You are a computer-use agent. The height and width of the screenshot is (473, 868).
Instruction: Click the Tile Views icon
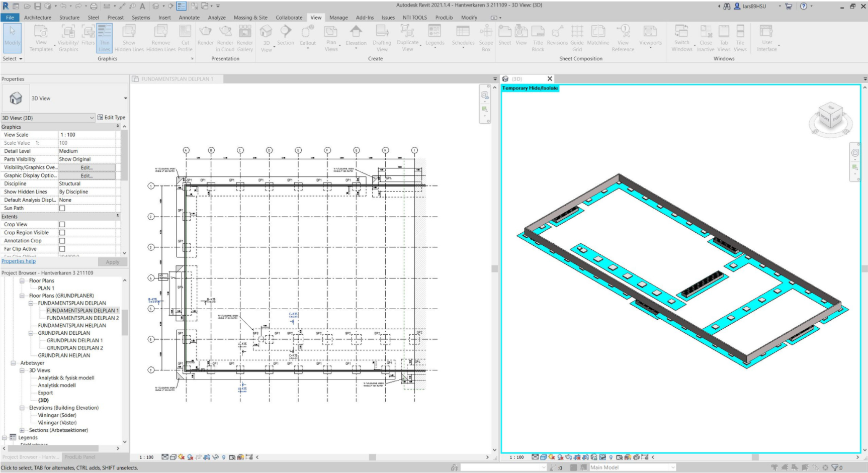pos(740,38)
